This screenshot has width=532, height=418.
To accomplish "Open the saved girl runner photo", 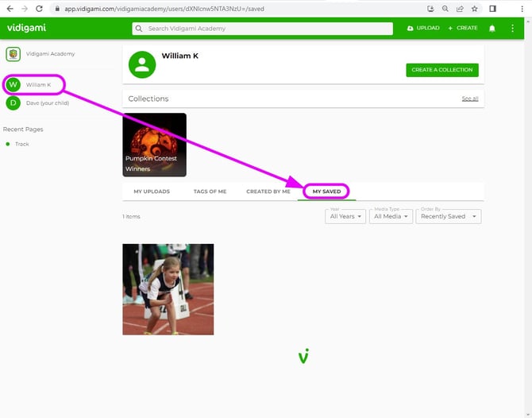I will [168, 289].
